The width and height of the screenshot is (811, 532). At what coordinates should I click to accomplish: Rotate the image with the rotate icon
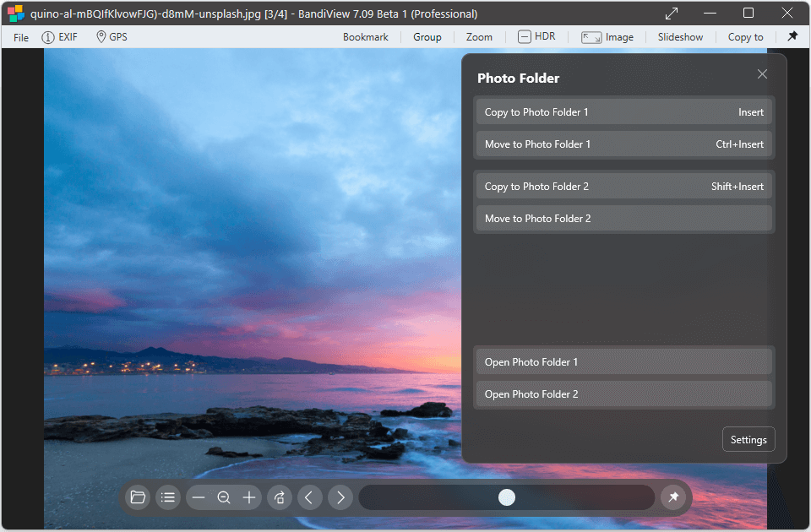280,497
